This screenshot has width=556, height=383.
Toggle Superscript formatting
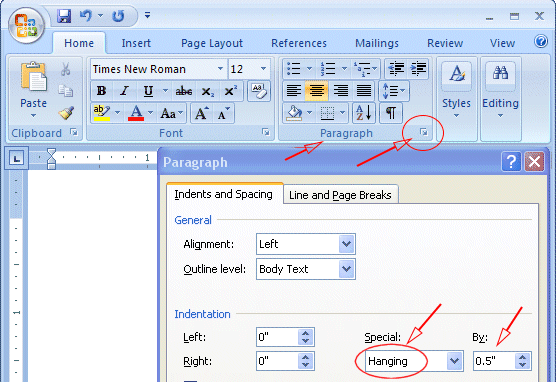[x=230, y=91]
